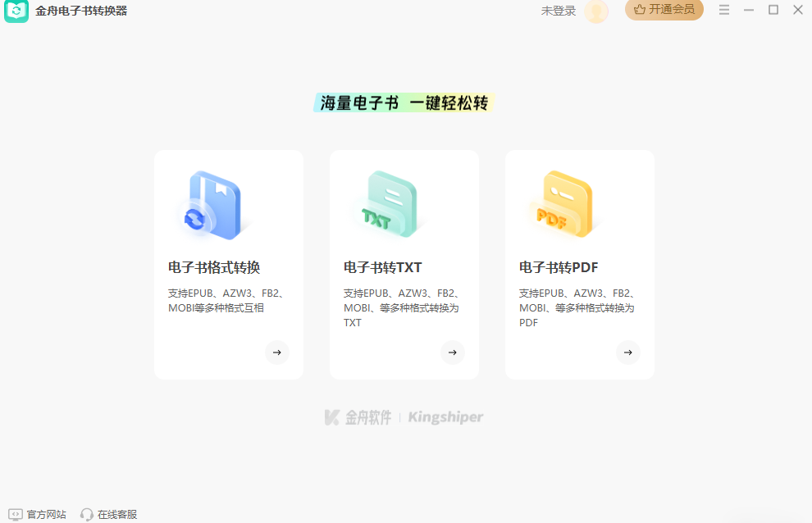The image size is (812, 523).
Task: Click the user avatar next to 未登录
Action: [596, 11]
